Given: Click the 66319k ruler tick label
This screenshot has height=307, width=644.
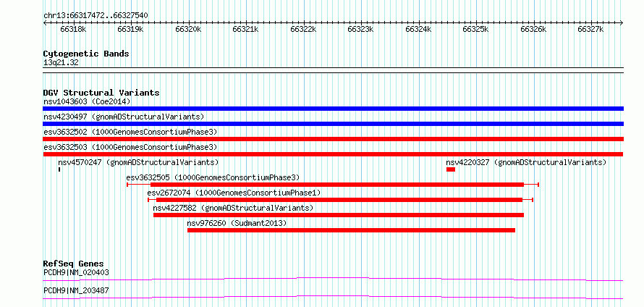Looking at the screenshot, I should (x=130, y=30).
